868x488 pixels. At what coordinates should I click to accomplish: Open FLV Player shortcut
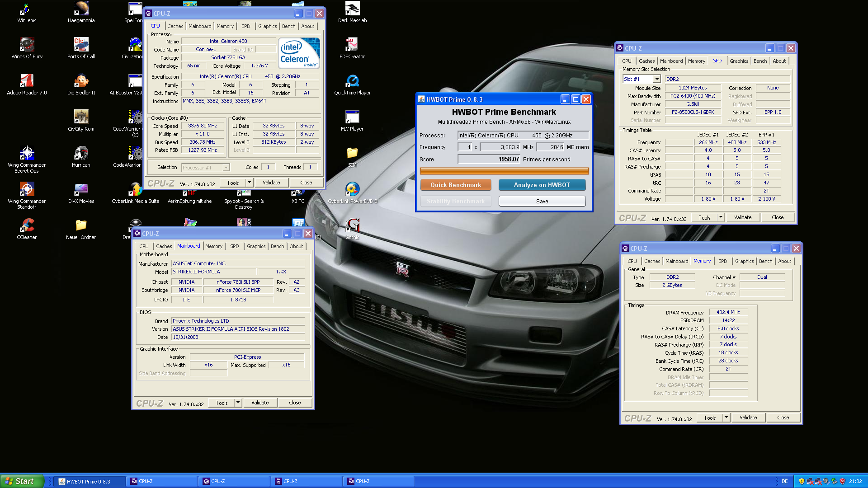tap(353, 121)
